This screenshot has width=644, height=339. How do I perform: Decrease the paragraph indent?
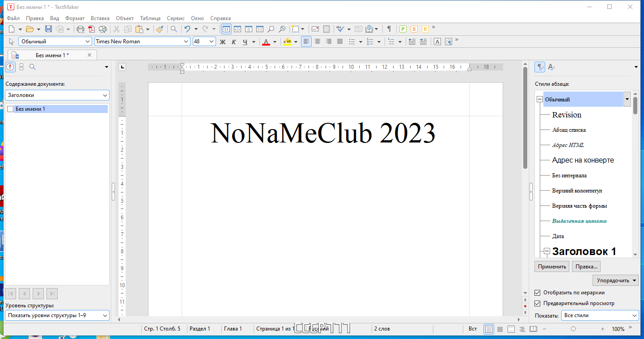[412, 42]
